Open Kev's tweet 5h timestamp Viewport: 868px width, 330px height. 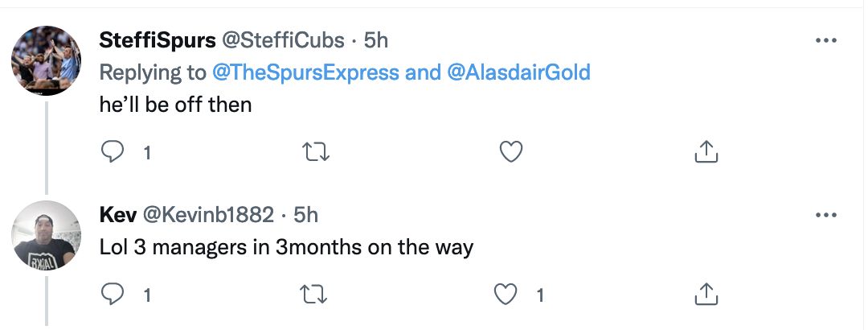[x=305, y=215]
